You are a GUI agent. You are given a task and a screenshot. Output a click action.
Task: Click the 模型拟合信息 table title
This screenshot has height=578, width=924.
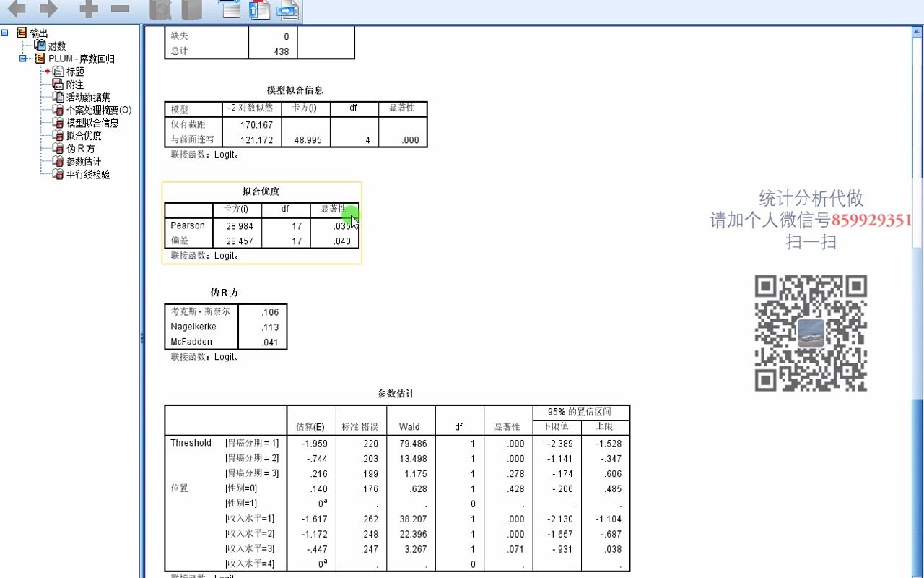(295, 90)
